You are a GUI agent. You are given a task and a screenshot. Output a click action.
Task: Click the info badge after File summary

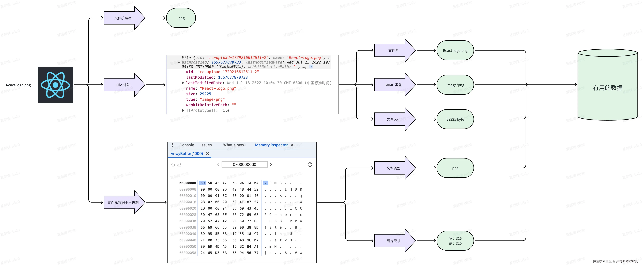click(311, 67)
